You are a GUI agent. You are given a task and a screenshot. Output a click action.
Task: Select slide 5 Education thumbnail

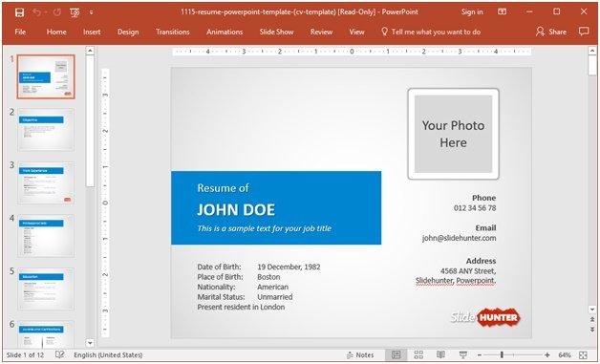pos(46,289)
